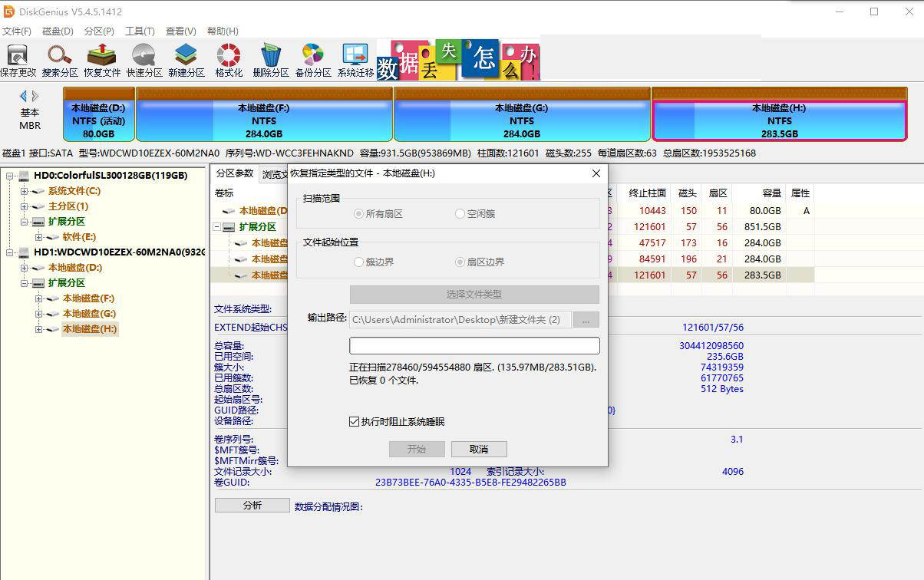
Task: Open the 工具(T) menu
Action: (x=140, y=31)
